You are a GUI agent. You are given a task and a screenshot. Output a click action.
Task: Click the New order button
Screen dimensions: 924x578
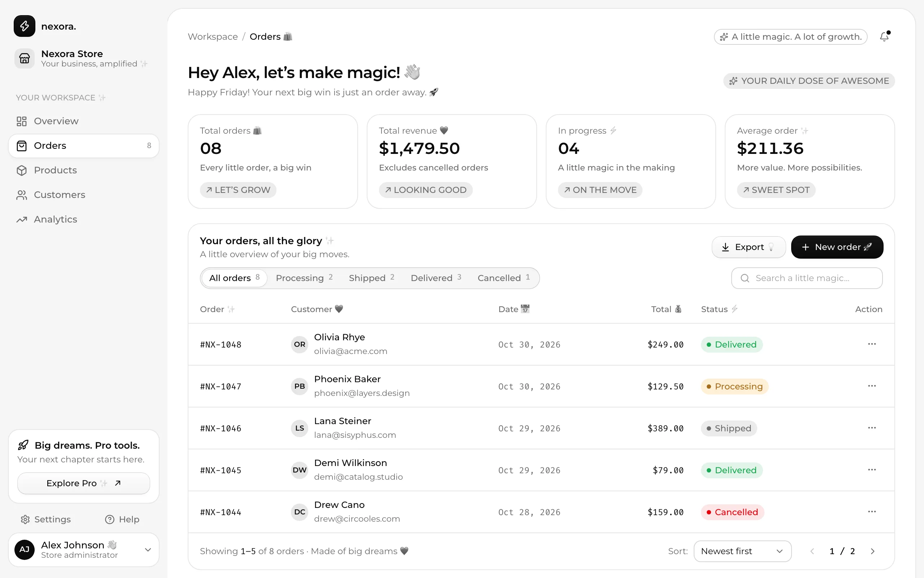(837, 247)
